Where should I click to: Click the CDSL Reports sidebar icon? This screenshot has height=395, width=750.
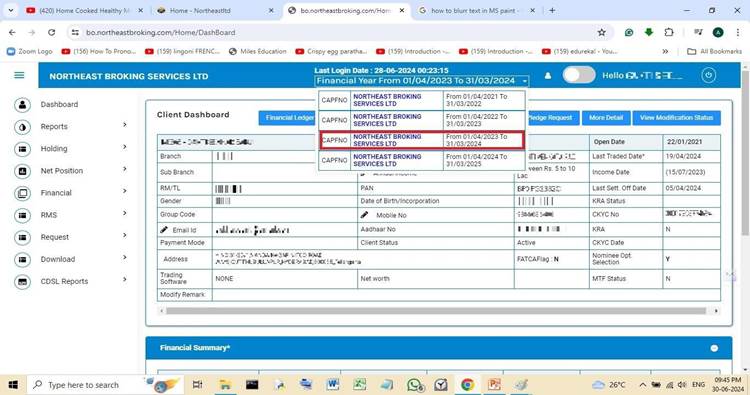pyautogui.click(x=22, y=282)
